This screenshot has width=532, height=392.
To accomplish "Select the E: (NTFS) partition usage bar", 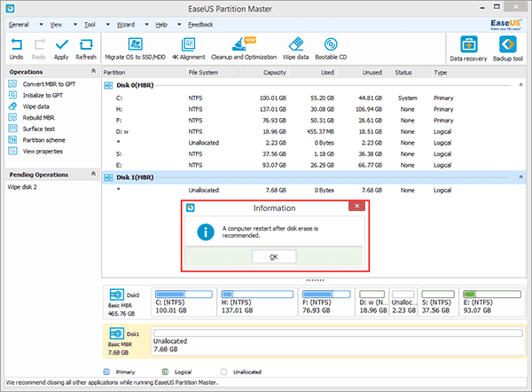I will click(492, 294).
